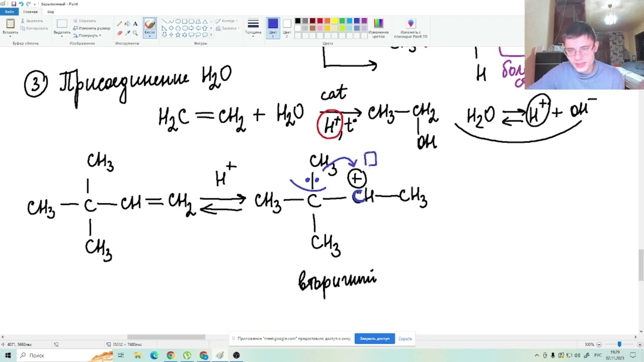Expand the Повернуть rotate dropdown
The image size is (644, 362).
100,36
